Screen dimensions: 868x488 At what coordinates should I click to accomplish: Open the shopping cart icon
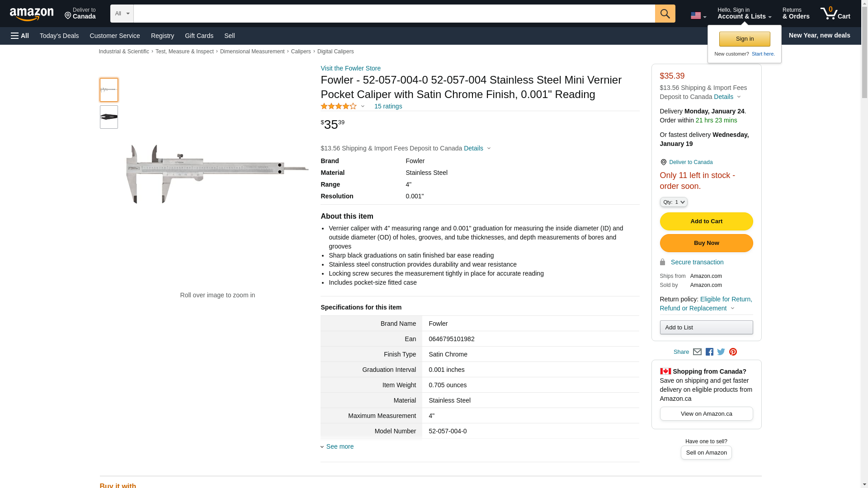tap(835, 14)
